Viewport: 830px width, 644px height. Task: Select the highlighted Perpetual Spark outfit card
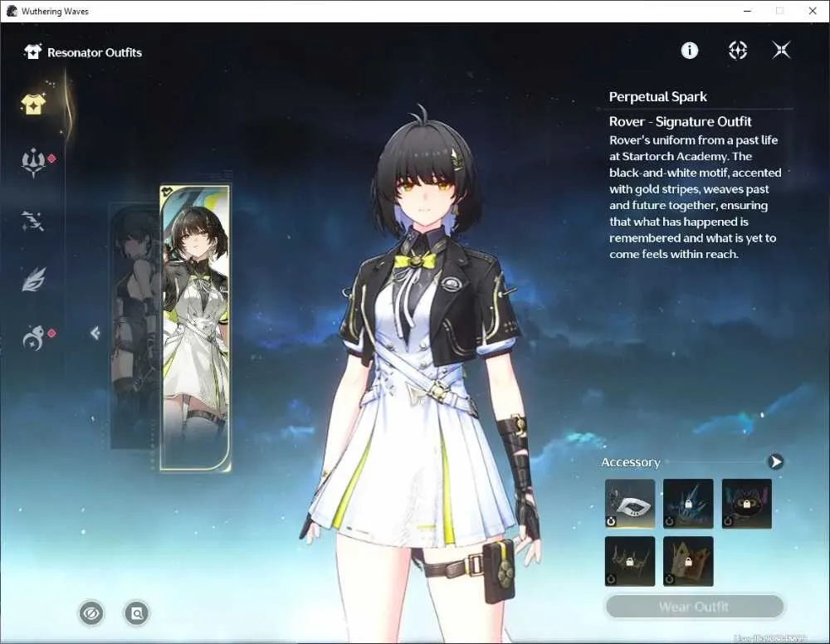tap(195, 328)
